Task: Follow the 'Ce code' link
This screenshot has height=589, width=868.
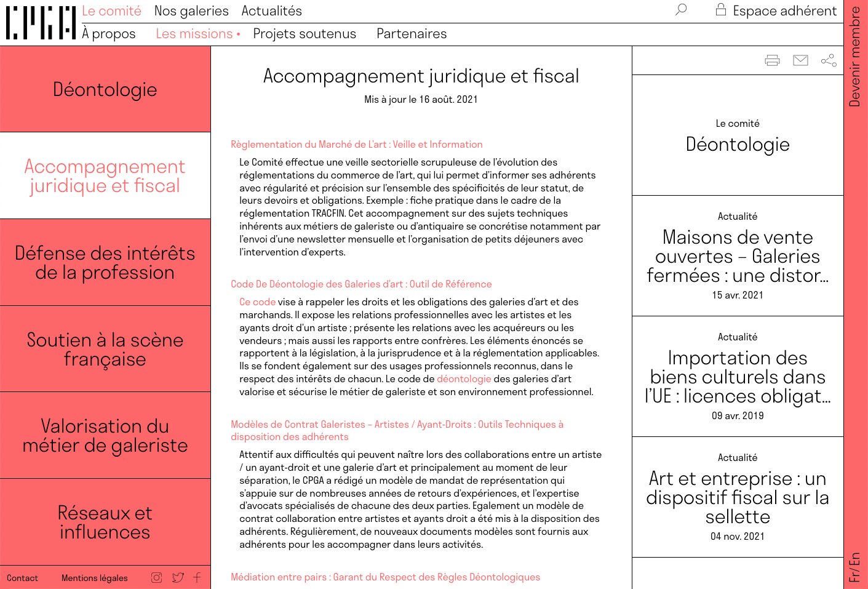Action: point(257,302)
